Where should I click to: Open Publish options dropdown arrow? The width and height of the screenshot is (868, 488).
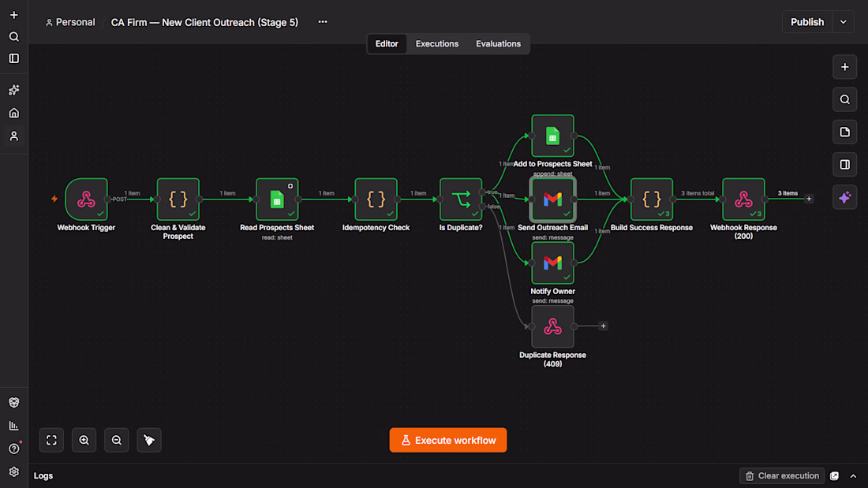coord(843,22)
